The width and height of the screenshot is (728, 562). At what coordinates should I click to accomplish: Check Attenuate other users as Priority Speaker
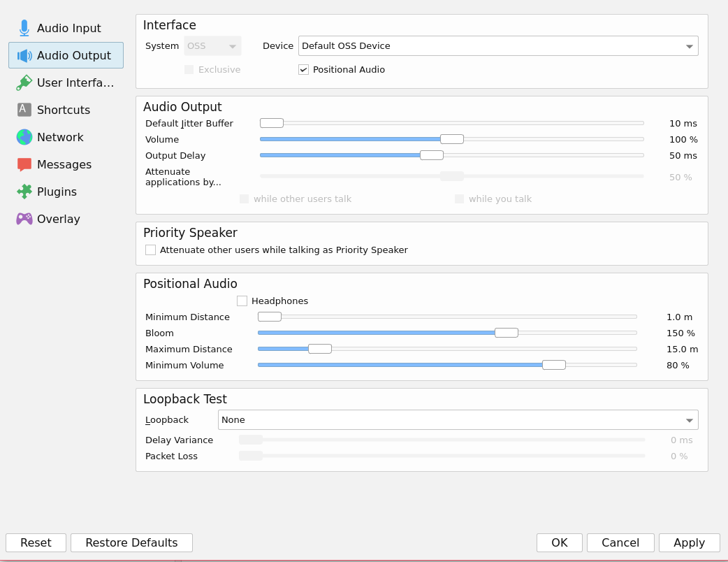(x=151, y=250)
